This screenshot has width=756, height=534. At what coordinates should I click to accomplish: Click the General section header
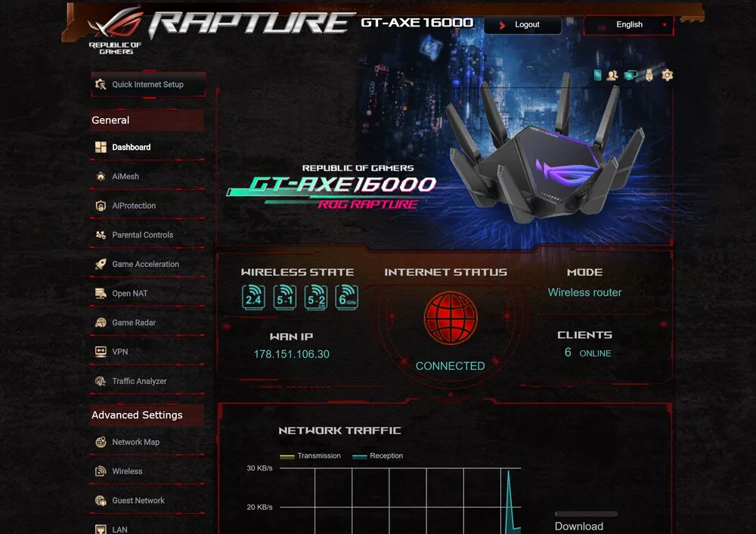tap(147, 120)
